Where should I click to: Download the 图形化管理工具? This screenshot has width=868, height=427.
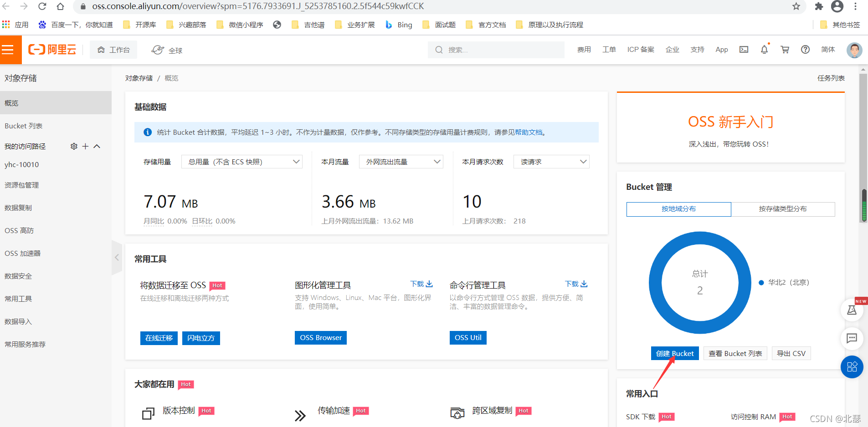click(x=421, y=284)
